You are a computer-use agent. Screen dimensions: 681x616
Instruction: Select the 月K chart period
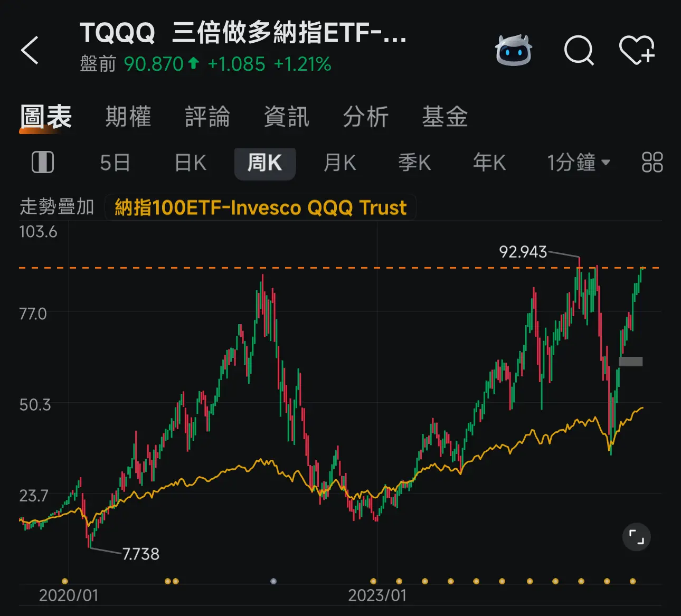coord(340,163)
